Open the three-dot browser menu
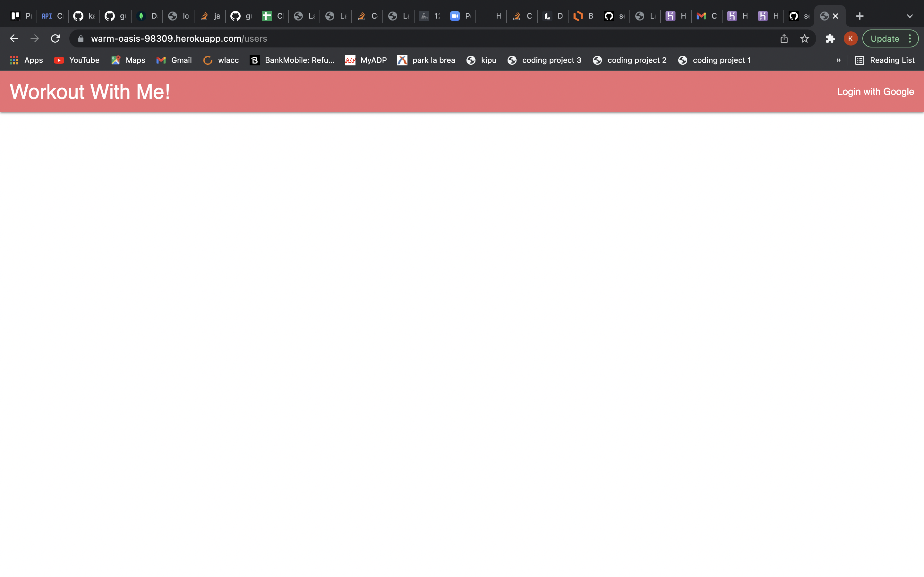 910,38
